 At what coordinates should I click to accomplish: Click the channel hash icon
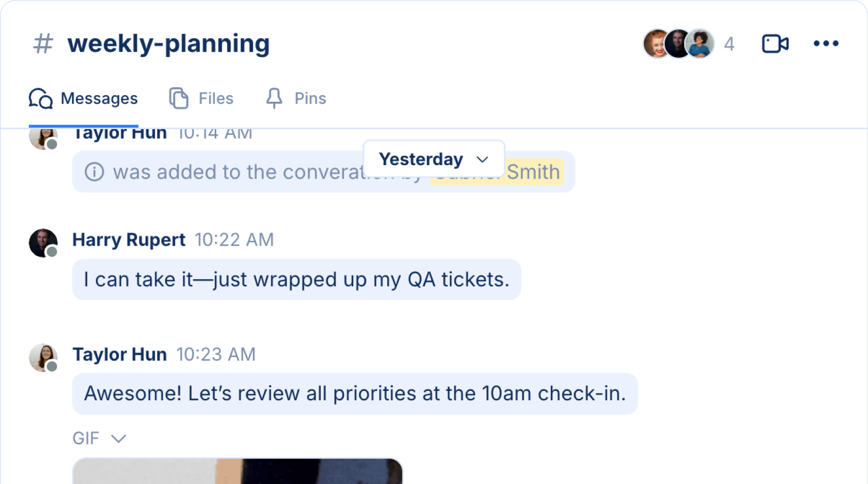[43, 43]
